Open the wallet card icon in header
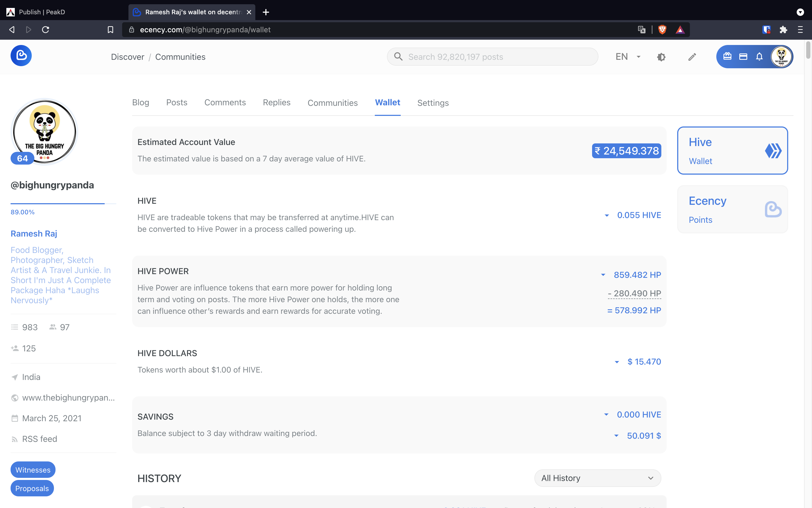812x508 pixels. click(x=743, y=57)
